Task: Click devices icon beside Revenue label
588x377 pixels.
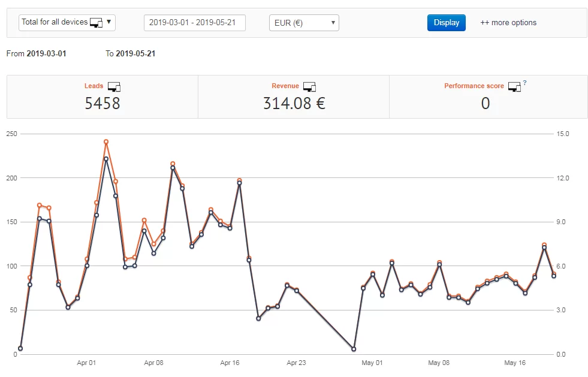Action: (309, 87)
